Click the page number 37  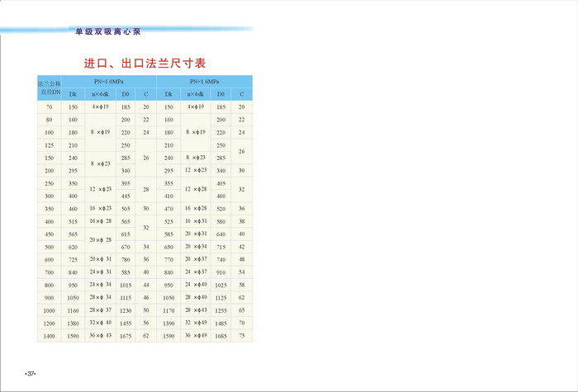coord(31,374)
